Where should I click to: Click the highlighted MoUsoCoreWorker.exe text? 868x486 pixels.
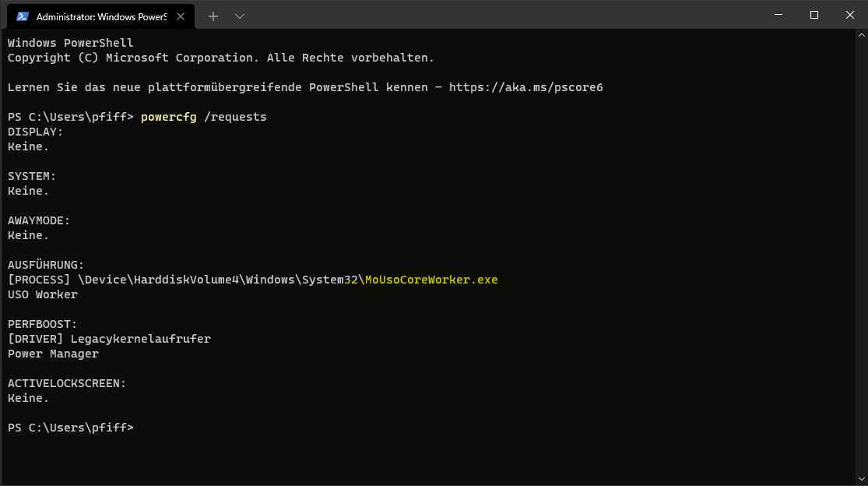(431, 280)
